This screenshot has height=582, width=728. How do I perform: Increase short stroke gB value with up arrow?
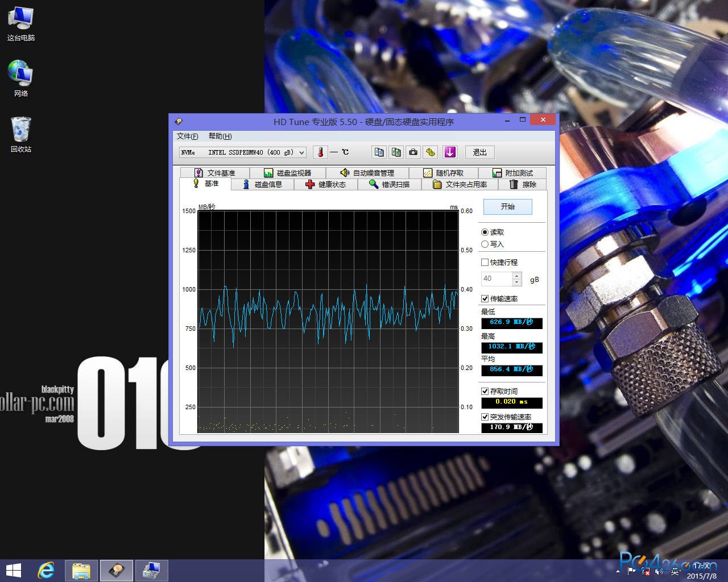(x=516, y=276)
